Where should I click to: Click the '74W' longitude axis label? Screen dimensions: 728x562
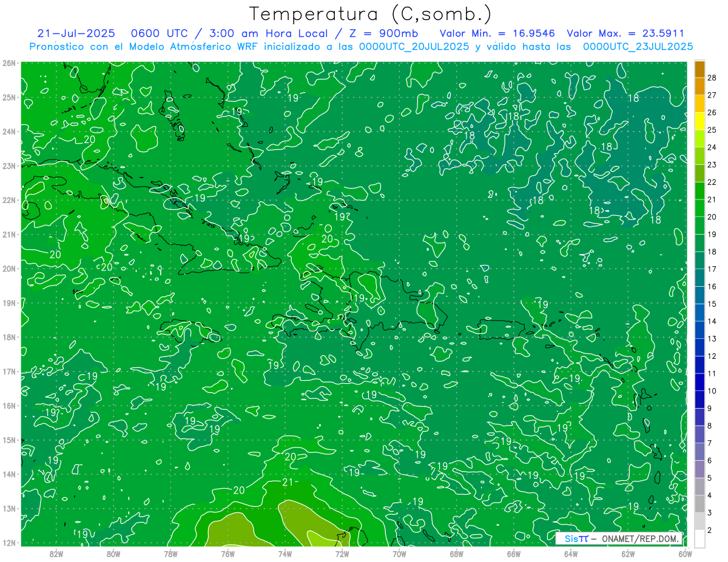285,554
